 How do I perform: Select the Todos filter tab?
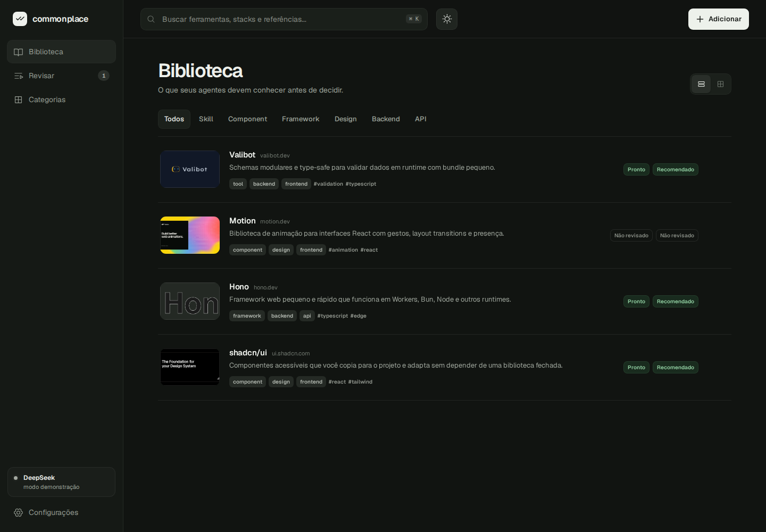(174, 119)
